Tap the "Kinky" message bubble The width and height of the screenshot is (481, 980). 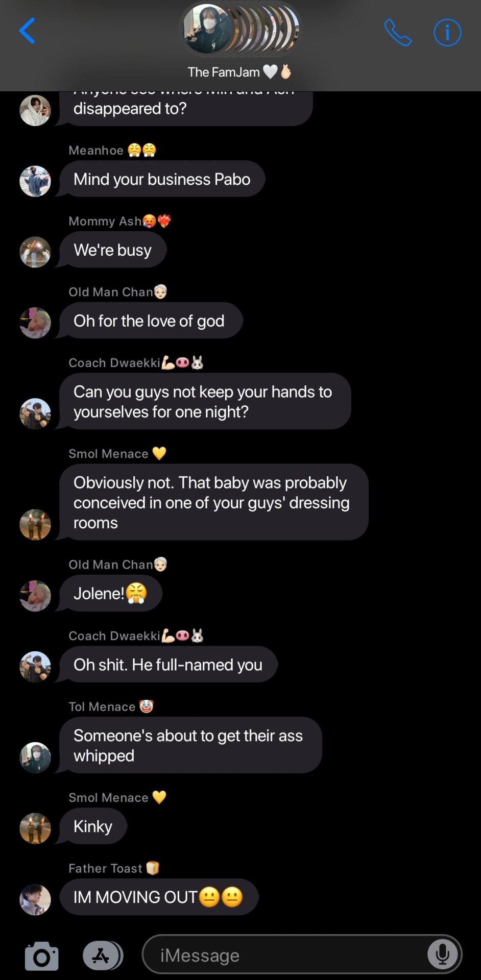coord(93,826)
